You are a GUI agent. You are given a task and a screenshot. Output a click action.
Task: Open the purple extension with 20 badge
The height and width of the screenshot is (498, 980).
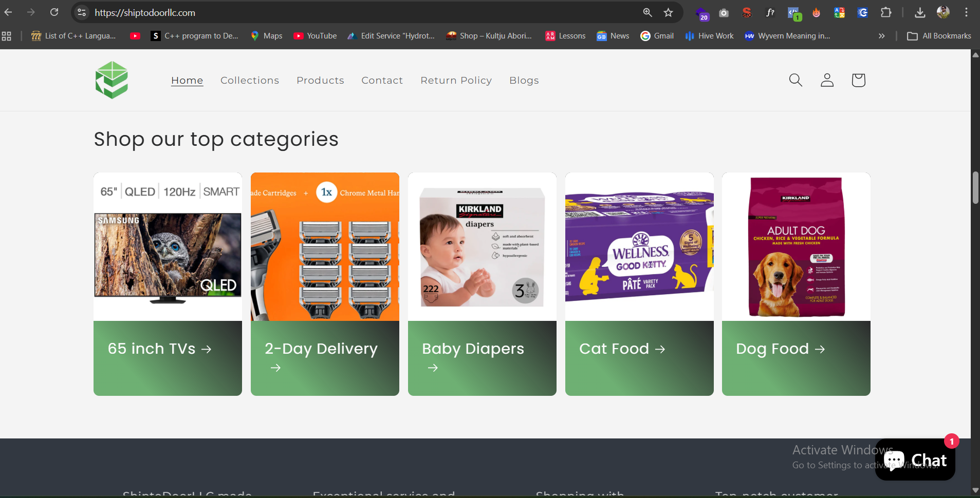(702, 13)
